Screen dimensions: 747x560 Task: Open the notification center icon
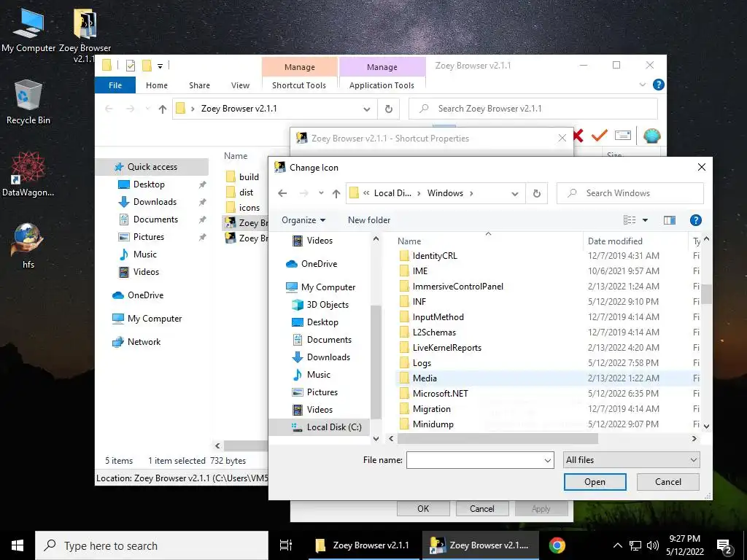(724, 546)
